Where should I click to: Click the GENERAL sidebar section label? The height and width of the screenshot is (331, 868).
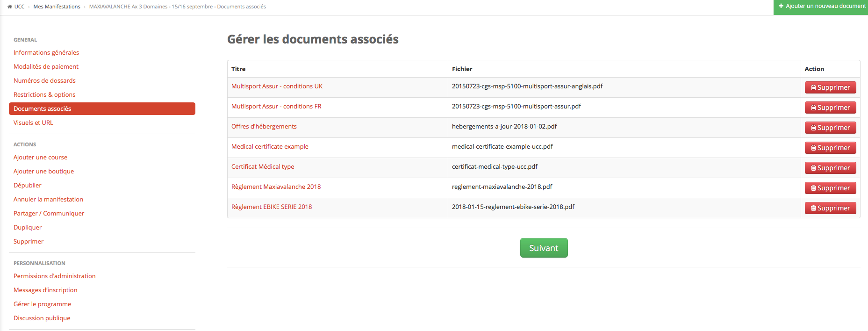(25, 40)
